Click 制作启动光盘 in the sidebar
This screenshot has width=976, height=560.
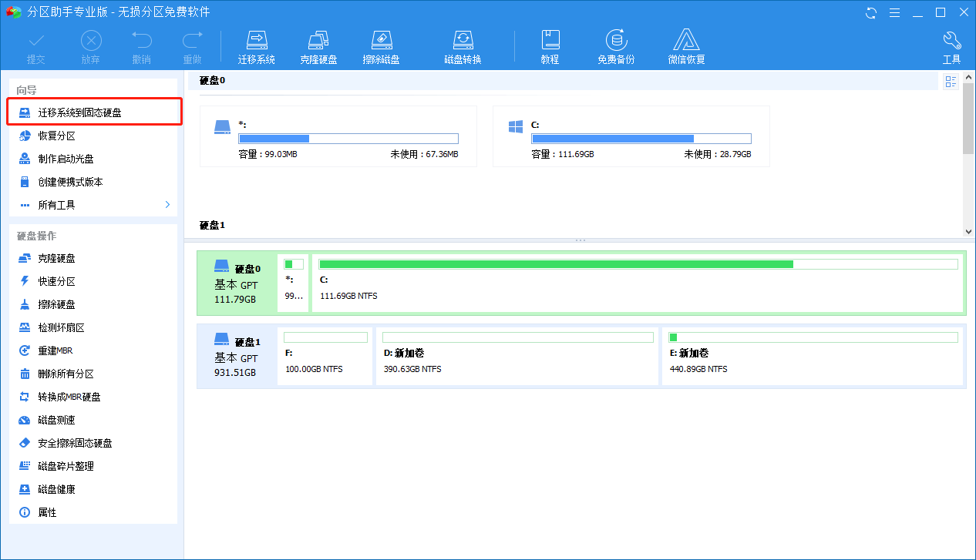pos(66,159)
